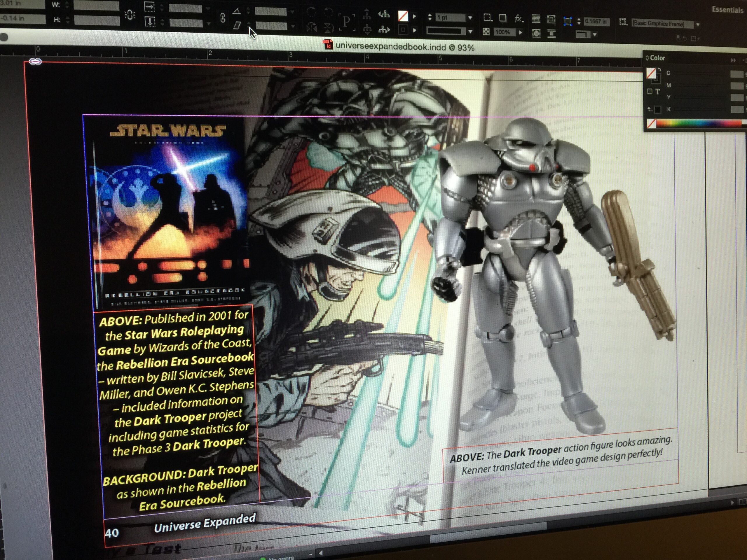Screen dimensions: 747x560
Task: Click the fit content to frame icon
Action: click(568, 21)
